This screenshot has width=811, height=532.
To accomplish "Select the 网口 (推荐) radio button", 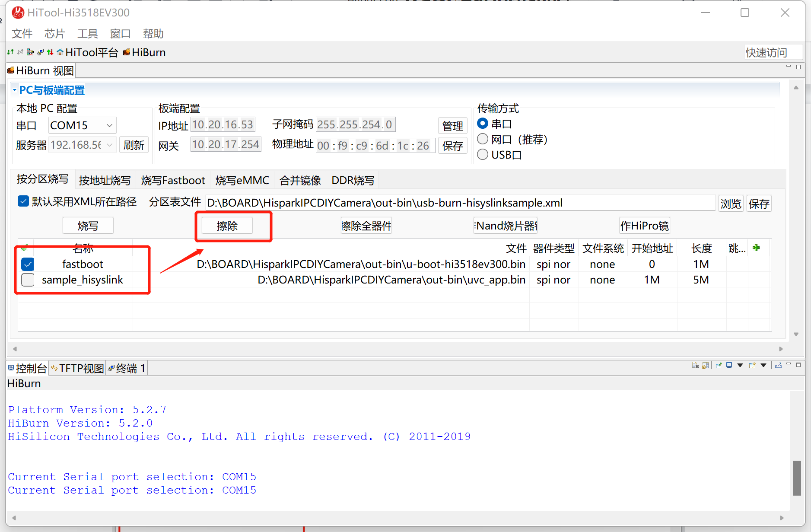I will click(x=483, y=139).
